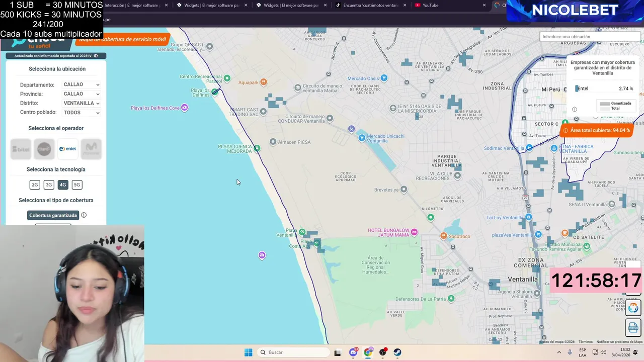Screen dimensions: 644x362
Task: Open the volume control in system tray
Action: coord(603,352)
